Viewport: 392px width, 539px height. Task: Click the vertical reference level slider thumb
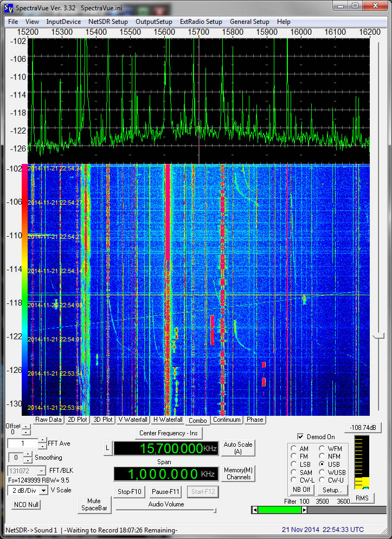(378, 336)
